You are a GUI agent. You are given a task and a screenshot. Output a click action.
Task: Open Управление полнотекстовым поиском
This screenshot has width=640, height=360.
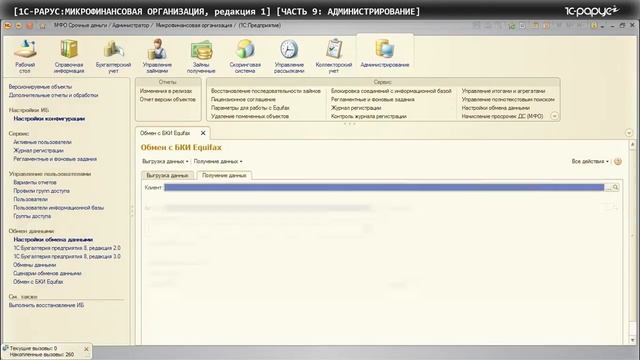pyautogui.click(x=508, y=100)
